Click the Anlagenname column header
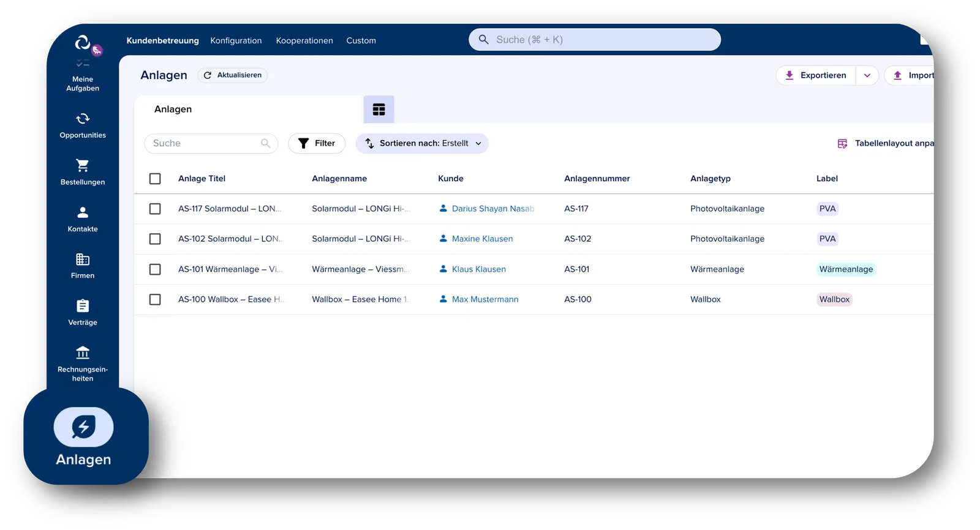 [x=339, y=179]
